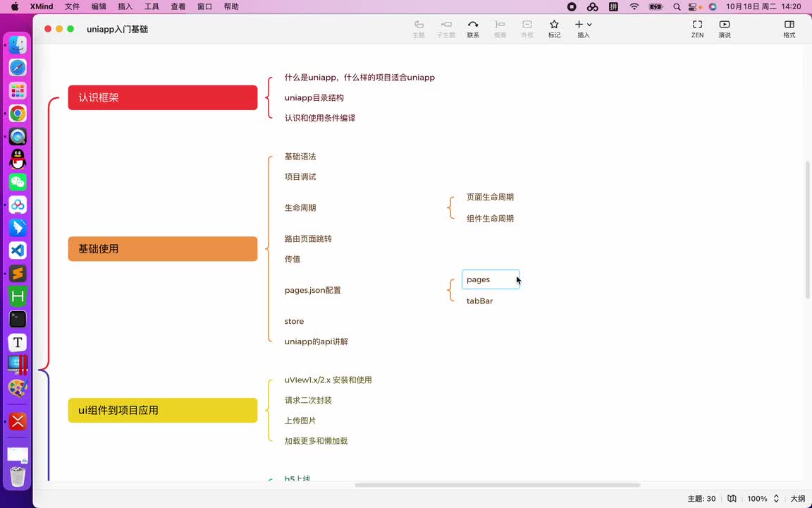The height and width of the screenshot is (508, 812).
Task: Select the tabBar subtopic
Action: click(x=479, y=301)
